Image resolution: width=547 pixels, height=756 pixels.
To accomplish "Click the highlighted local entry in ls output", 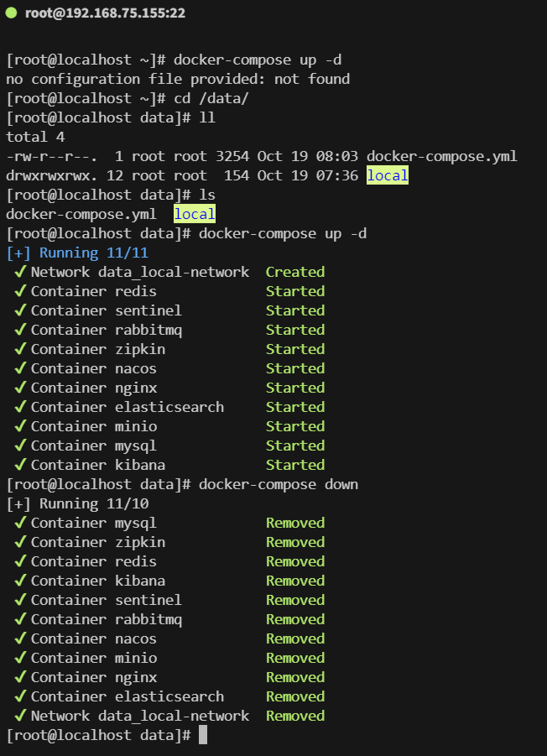I will pos(195,214).
